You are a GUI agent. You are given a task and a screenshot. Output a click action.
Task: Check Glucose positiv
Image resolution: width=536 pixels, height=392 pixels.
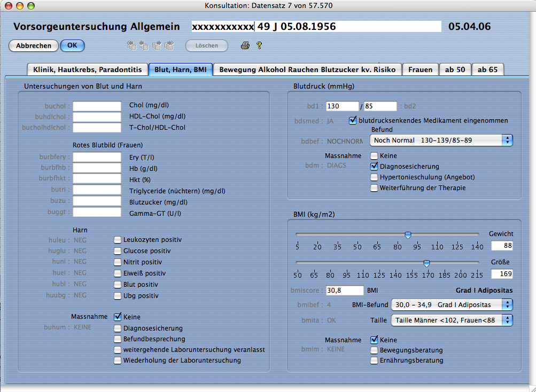click(x=117, y=251)
